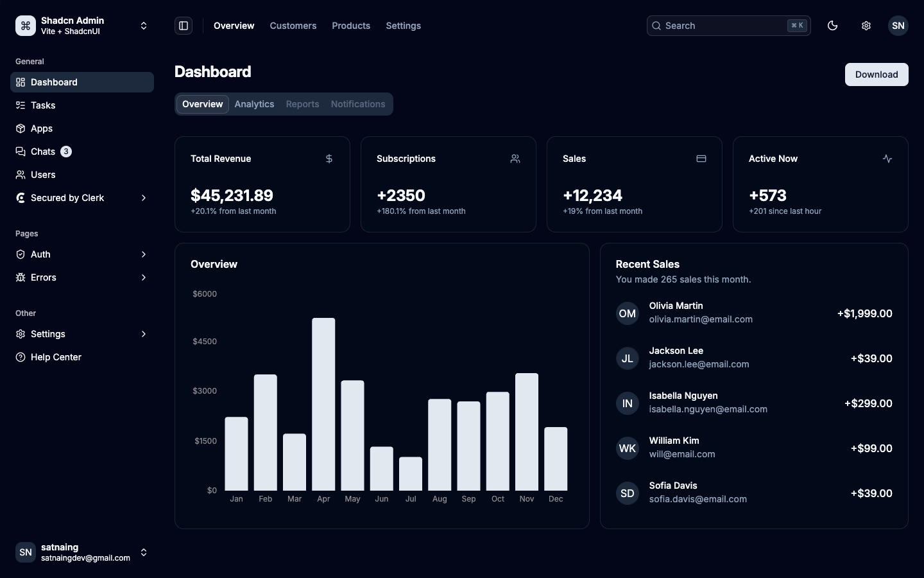Click the Clerk logo icon
924x578 pixels.
(21, 198)
